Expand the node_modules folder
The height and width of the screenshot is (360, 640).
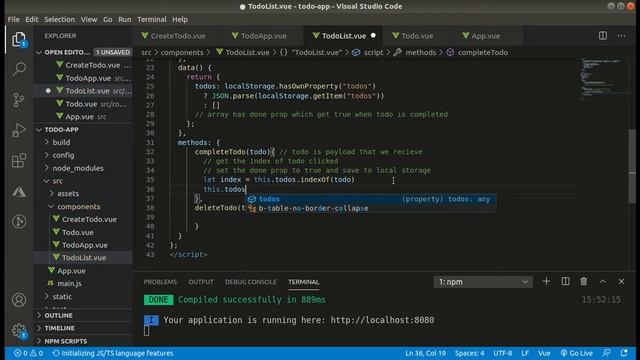[x=78, y=168]
